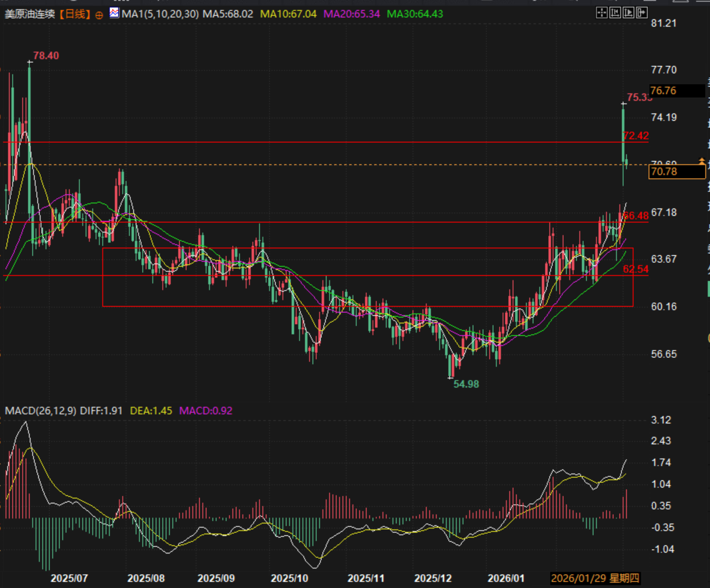Click the orange circle-plus icon beside 日线

coord(99,15)
